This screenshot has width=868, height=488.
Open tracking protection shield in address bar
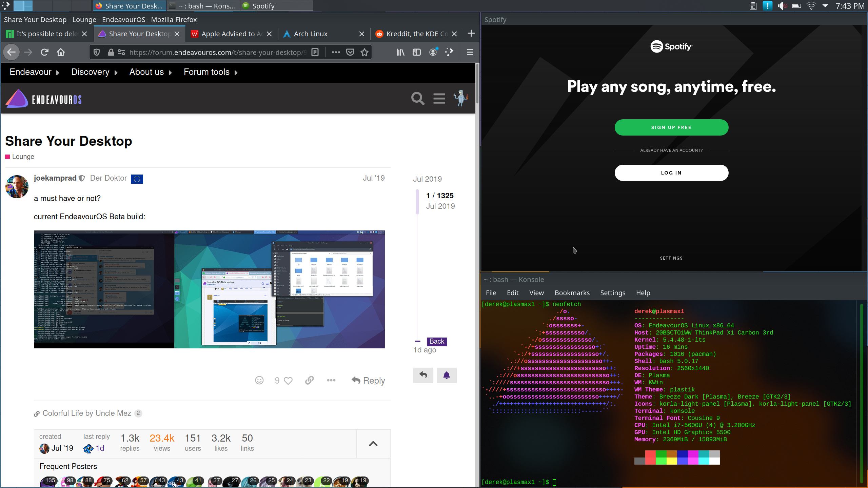tap(97, 52)
